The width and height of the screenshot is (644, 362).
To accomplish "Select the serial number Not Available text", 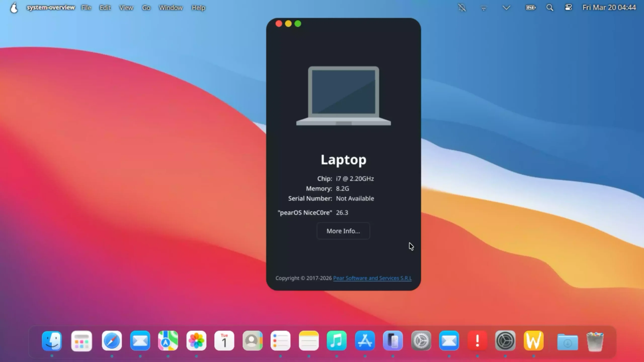I will 355,198.
